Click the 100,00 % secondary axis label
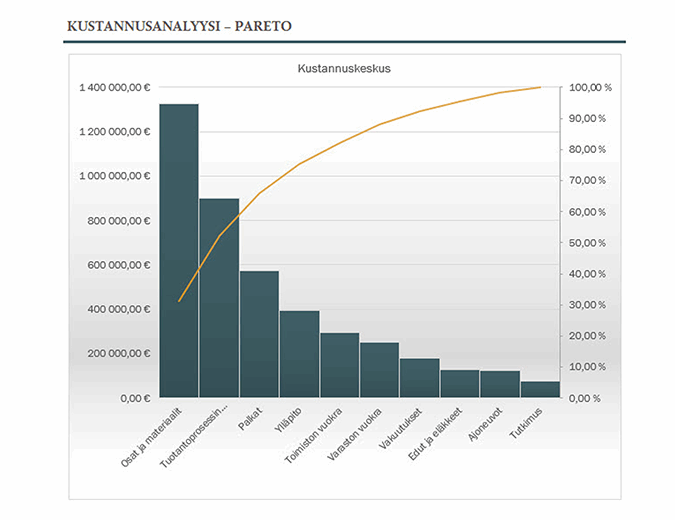The height and width of the screenshot is (520, 675). 590,88
